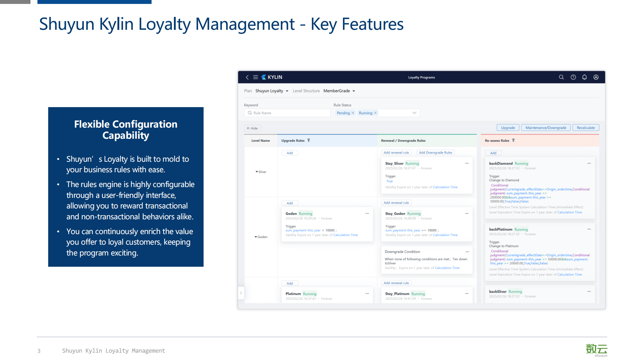Collapse the Sliver level row

pos(257,172)
